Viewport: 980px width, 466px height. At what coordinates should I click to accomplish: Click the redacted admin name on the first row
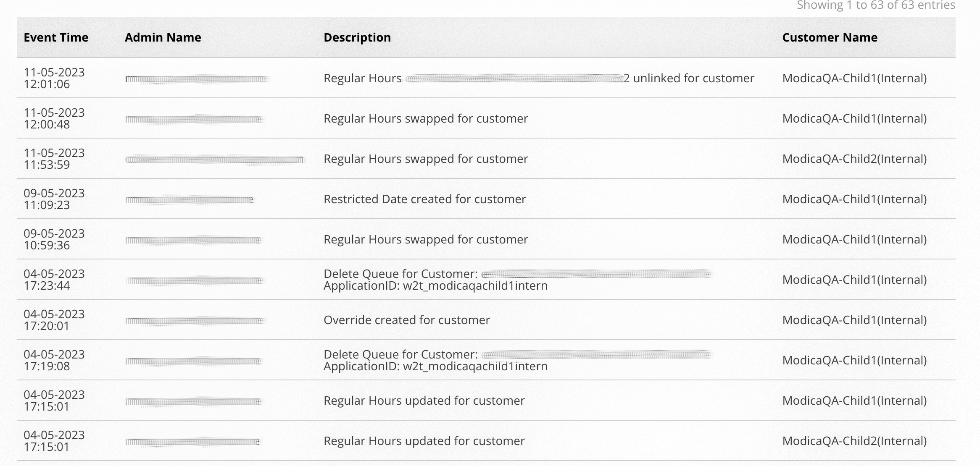198,78
